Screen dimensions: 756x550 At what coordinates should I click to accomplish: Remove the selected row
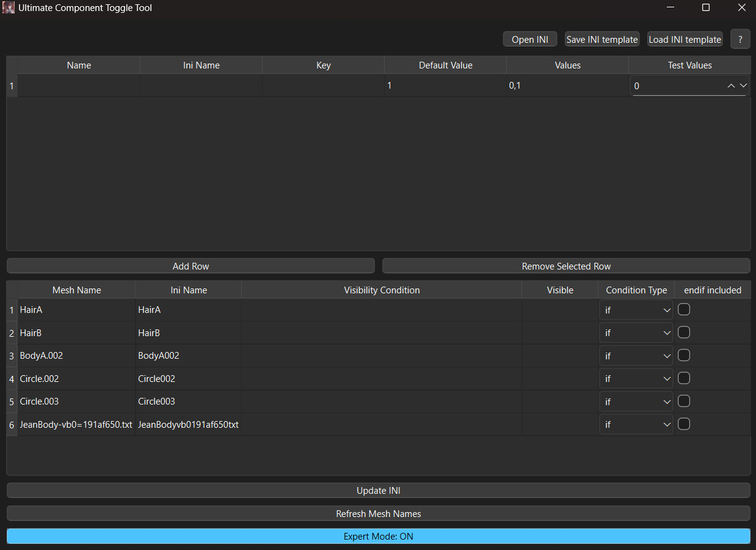coord(565,266)
